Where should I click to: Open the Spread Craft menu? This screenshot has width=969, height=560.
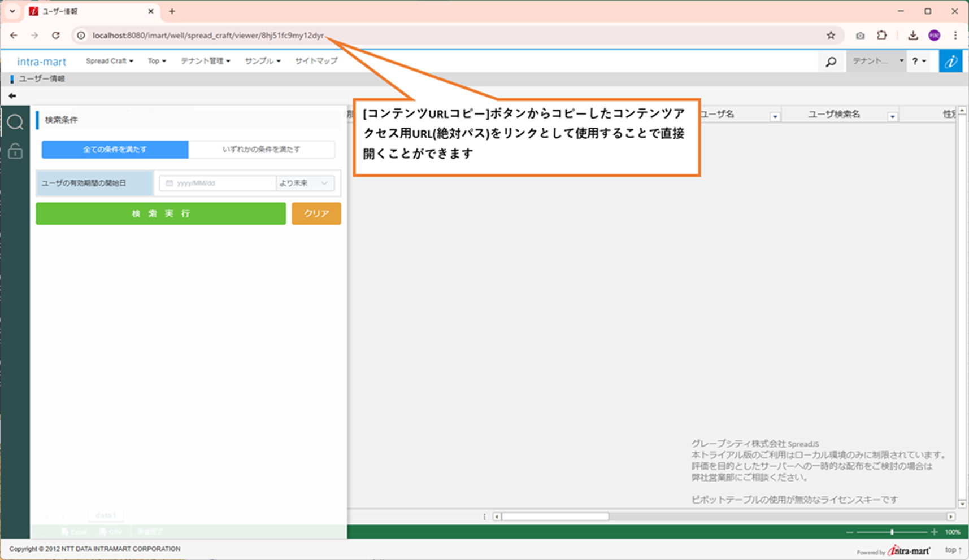[x=109, y=61]
